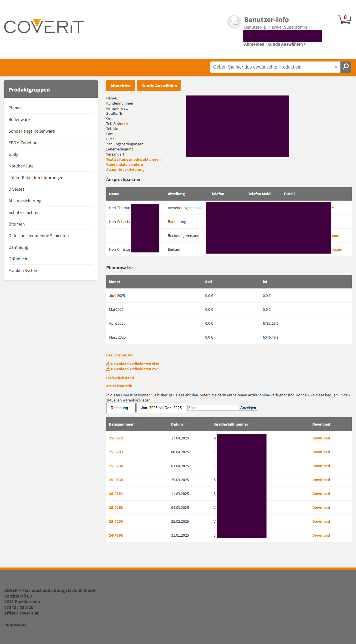Open invoice 25-0538
This screenshot has width=356, height=644.
(x=116, y=480)
